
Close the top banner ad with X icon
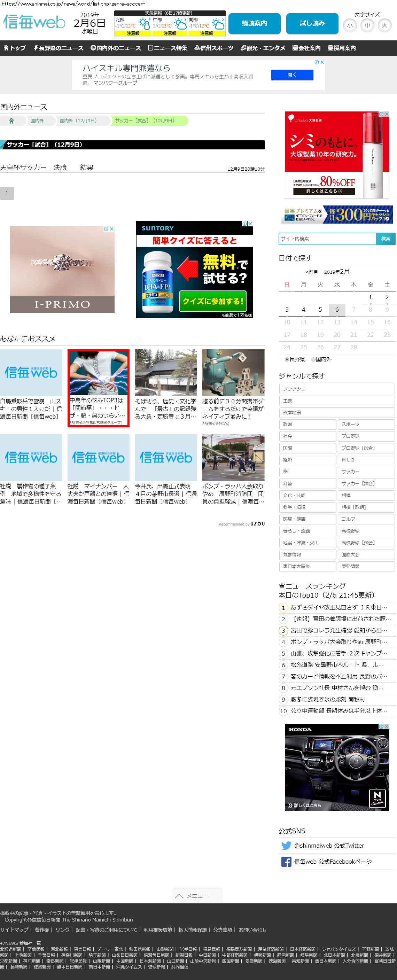[322, 62]
